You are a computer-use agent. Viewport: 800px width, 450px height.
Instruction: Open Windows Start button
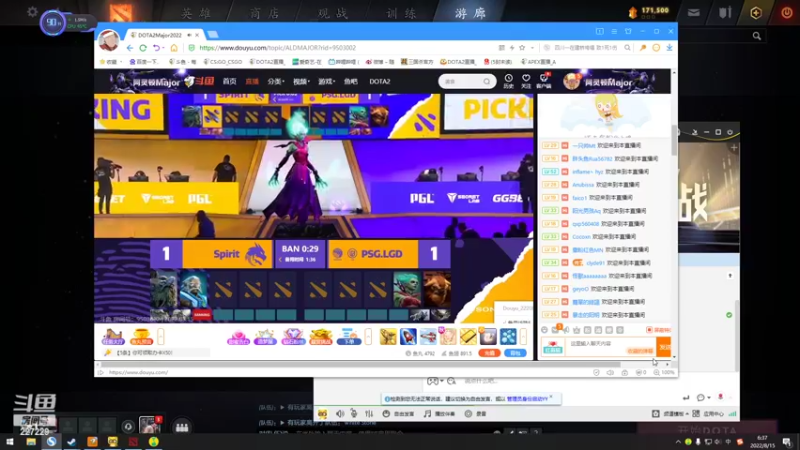tap(10, 442)
